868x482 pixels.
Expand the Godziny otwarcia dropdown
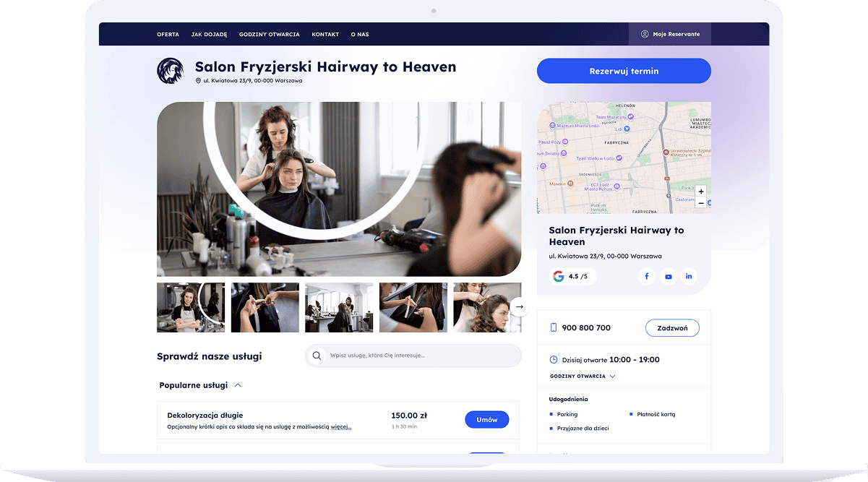[583, 376]
